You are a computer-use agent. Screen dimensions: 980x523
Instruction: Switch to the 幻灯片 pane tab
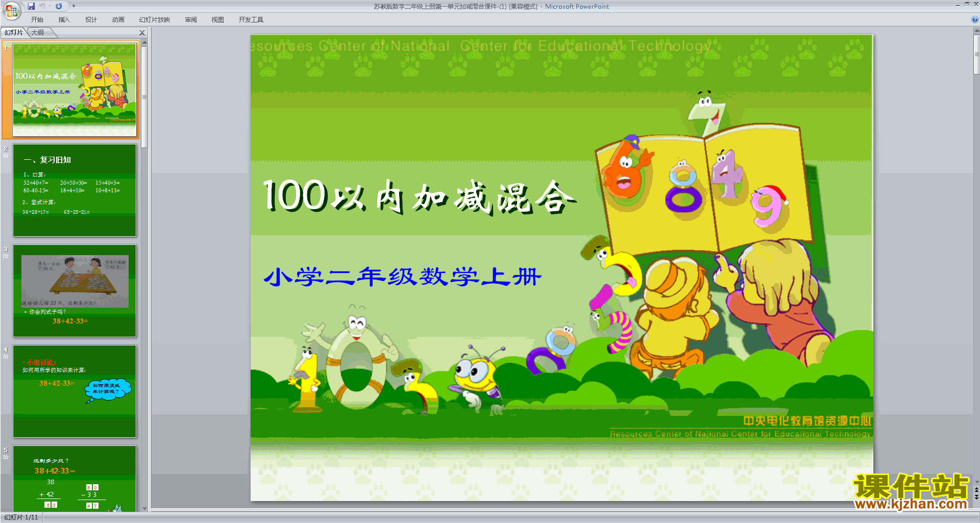(14, 33)
